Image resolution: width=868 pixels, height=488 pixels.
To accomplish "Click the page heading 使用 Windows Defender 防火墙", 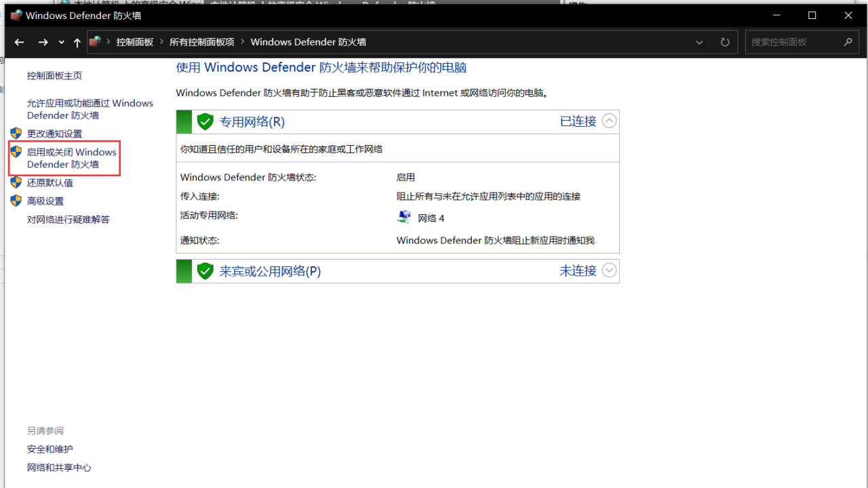I will coord(321,68).
